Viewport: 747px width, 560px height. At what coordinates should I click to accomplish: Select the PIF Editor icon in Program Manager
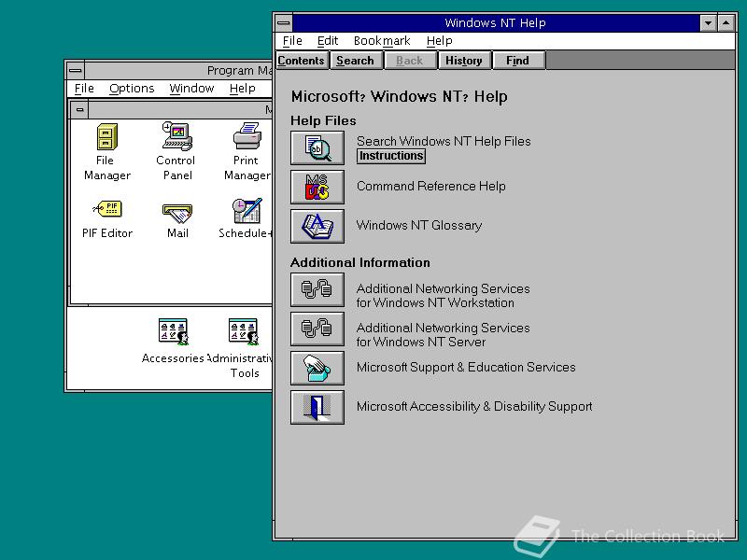[107, 208]
